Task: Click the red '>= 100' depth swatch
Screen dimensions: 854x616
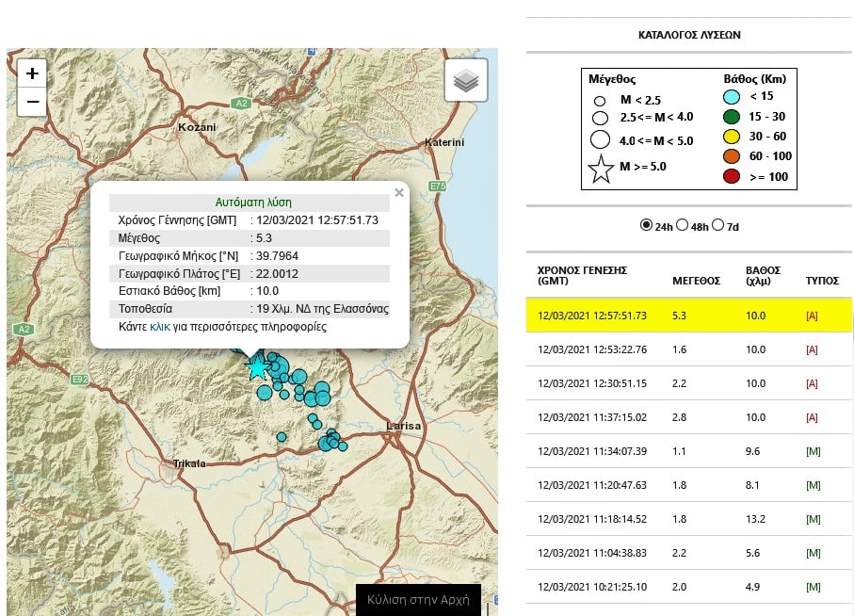Action: pos(731,176)
